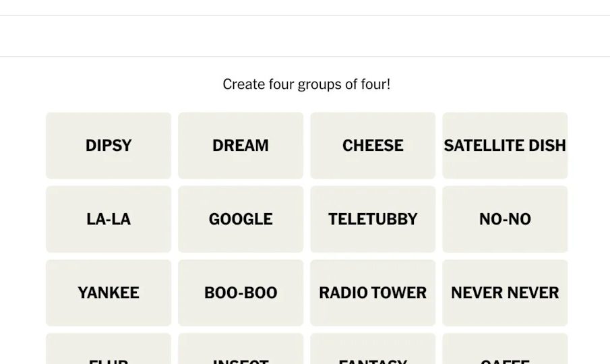Click the DREAM word tile

click(x=241, y=146)
